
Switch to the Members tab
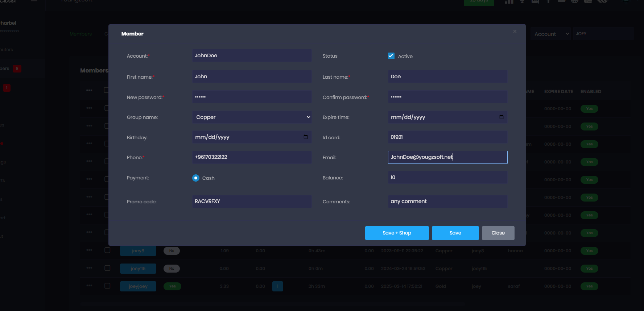pos(80,34)
